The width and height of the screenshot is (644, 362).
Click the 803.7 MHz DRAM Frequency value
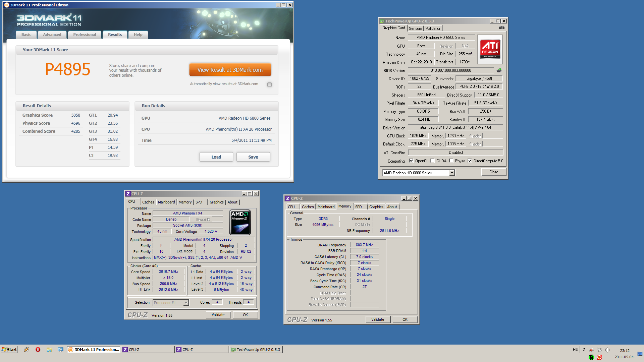point(365,245)
